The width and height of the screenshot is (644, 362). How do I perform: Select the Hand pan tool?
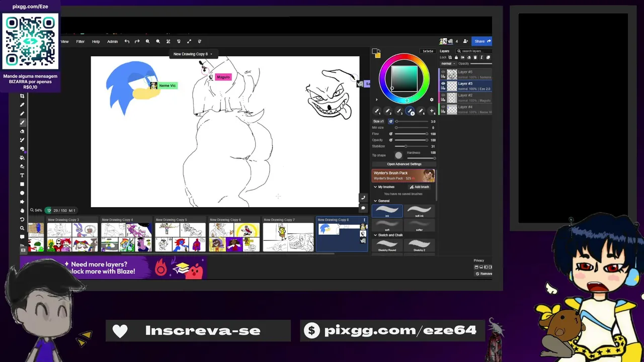22,210
